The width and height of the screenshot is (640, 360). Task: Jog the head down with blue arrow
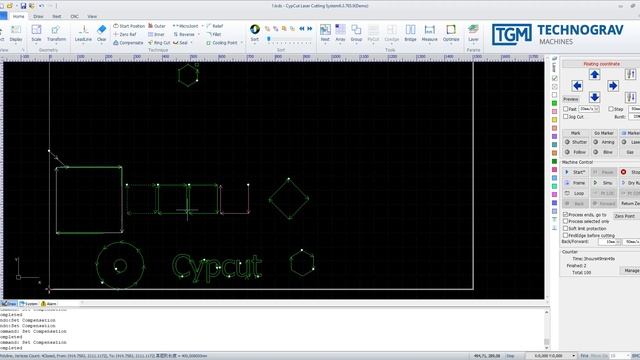coord(594,97)
